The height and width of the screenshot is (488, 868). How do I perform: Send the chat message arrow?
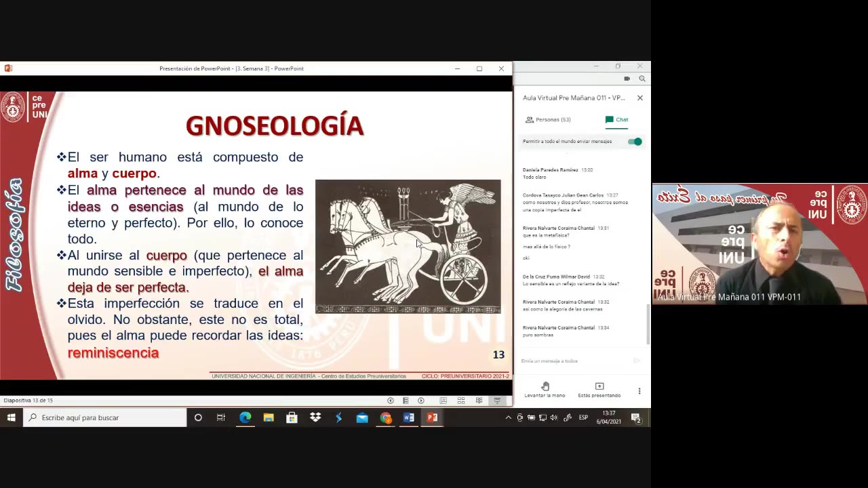637,361
